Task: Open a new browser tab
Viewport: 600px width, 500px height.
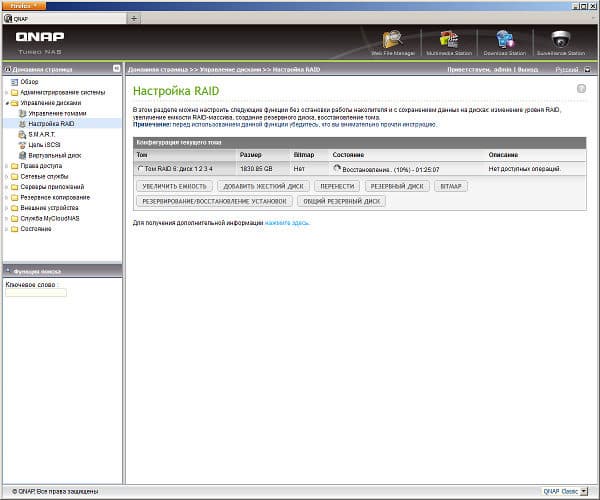Action: pyautogui.click(x=134, y=18)
